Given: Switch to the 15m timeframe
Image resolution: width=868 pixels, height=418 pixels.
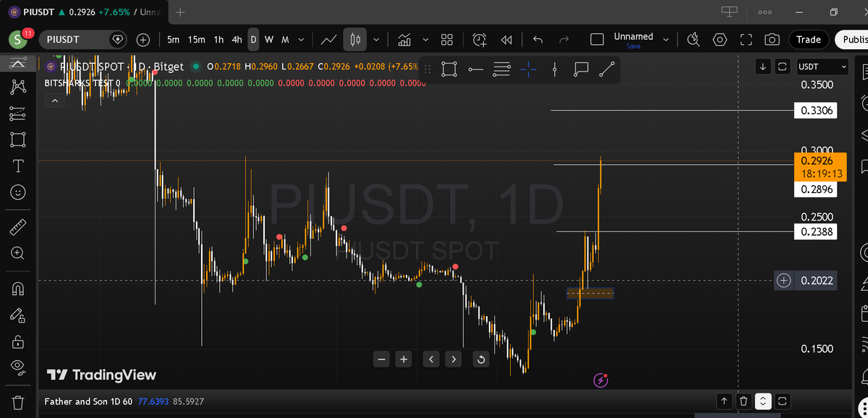Looking at the screenshot, I should click(196, 40).
